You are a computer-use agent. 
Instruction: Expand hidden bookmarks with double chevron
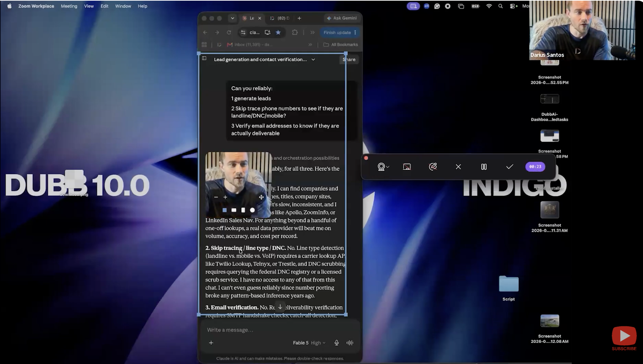click(310, 45)
